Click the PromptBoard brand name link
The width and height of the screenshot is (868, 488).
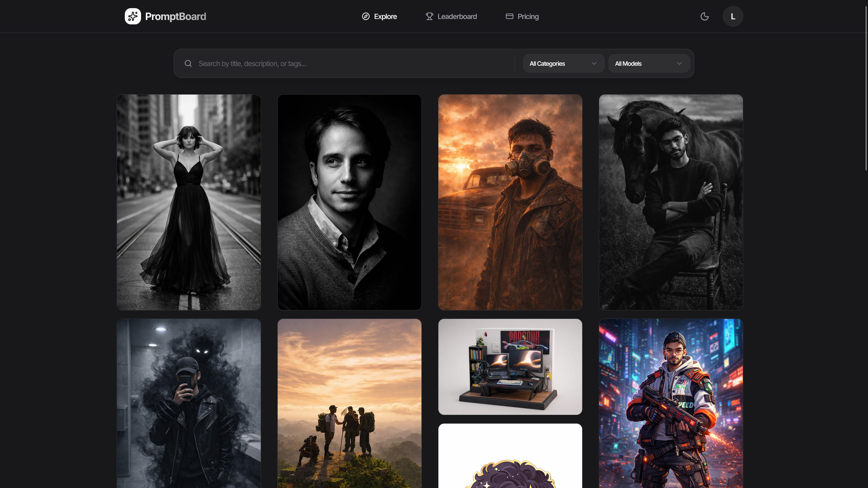[175, 16]
